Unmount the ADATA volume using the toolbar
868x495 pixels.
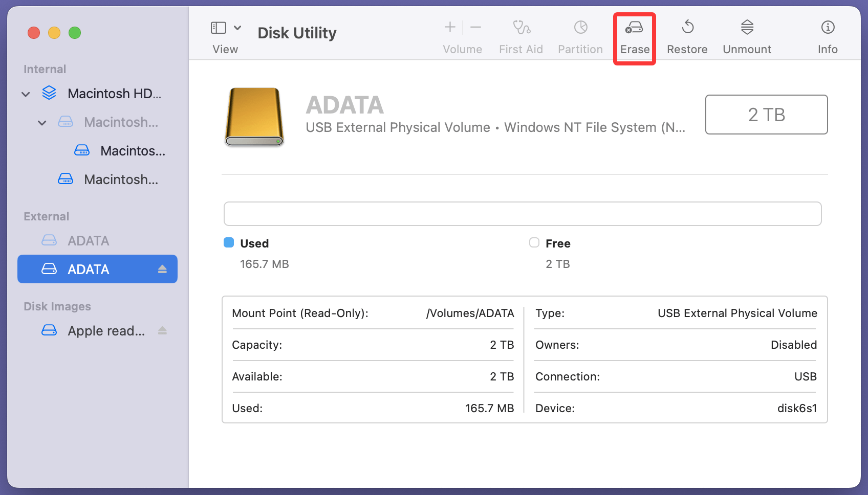click(747, 36)
